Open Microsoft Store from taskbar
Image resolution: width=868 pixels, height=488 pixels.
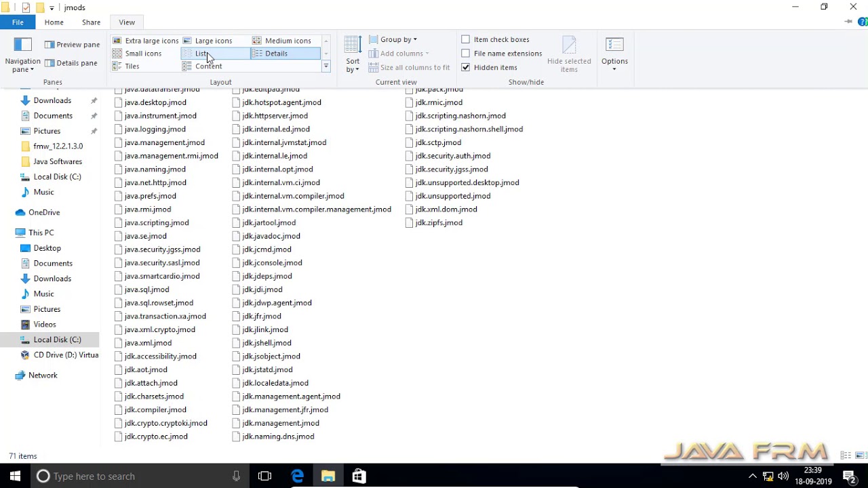(359, 476)
